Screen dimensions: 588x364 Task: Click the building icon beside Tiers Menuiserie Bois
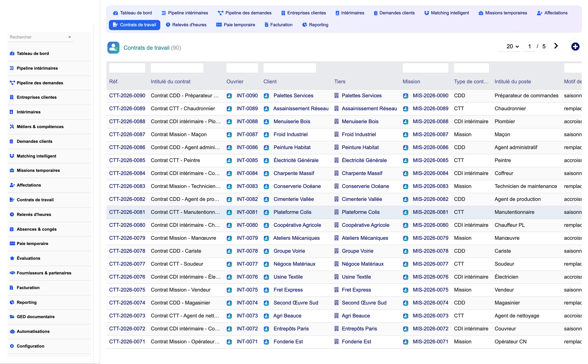click(x=336, y=121)
